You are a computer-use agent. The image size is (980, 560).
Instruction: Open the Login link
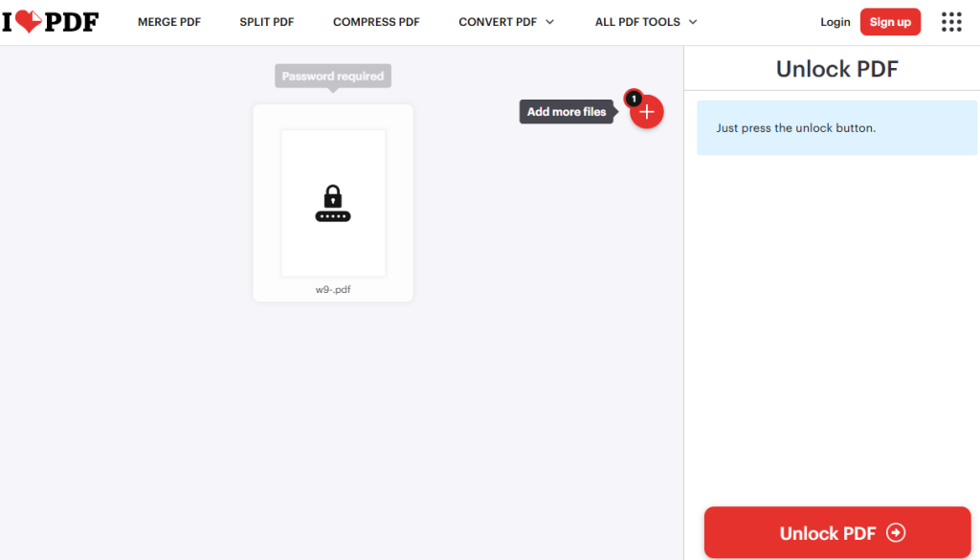[835, 21]
